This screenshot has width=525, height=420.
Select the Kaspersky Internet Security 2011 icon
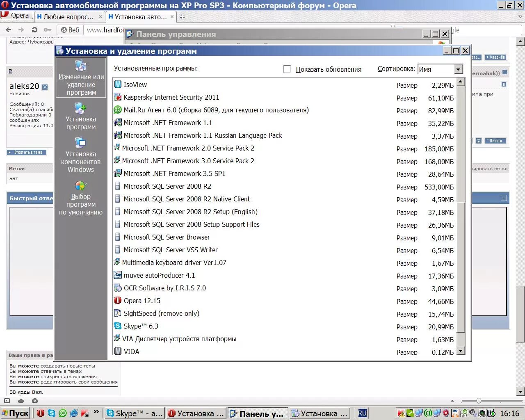click(x=118, y=97)
